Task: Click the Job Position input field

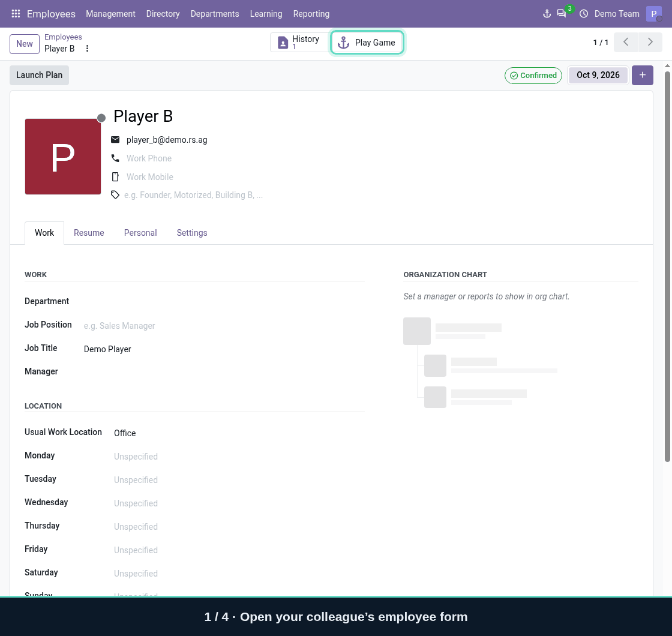Action: 223,326
